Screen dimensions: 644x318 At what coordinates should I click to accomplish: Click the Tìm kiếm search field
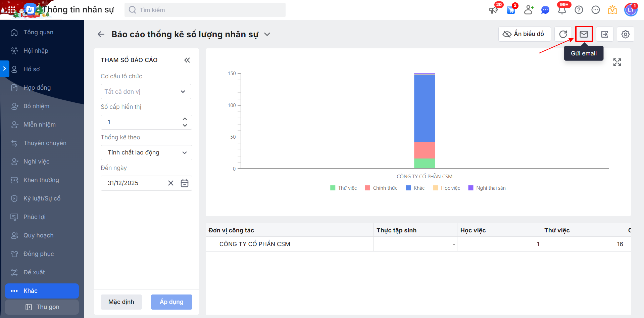pyautogui.click(x=205, y=10)
